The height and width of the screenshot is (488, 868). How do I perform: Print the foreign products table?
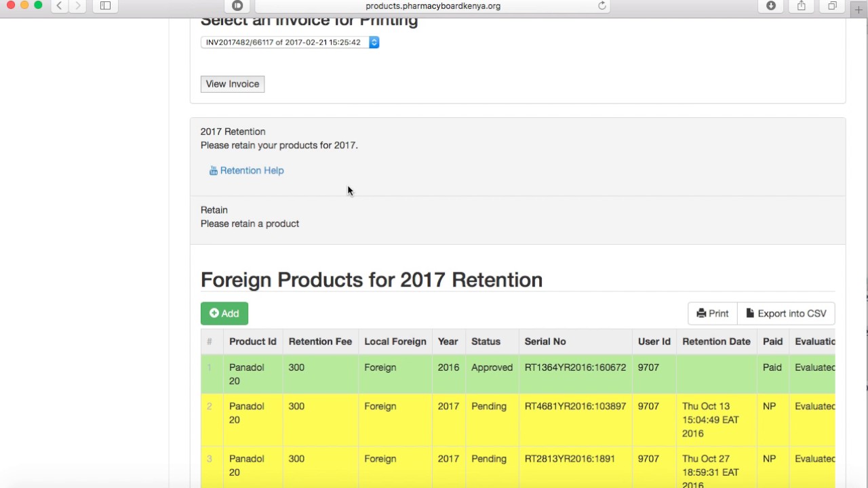[x=713, y=313]
